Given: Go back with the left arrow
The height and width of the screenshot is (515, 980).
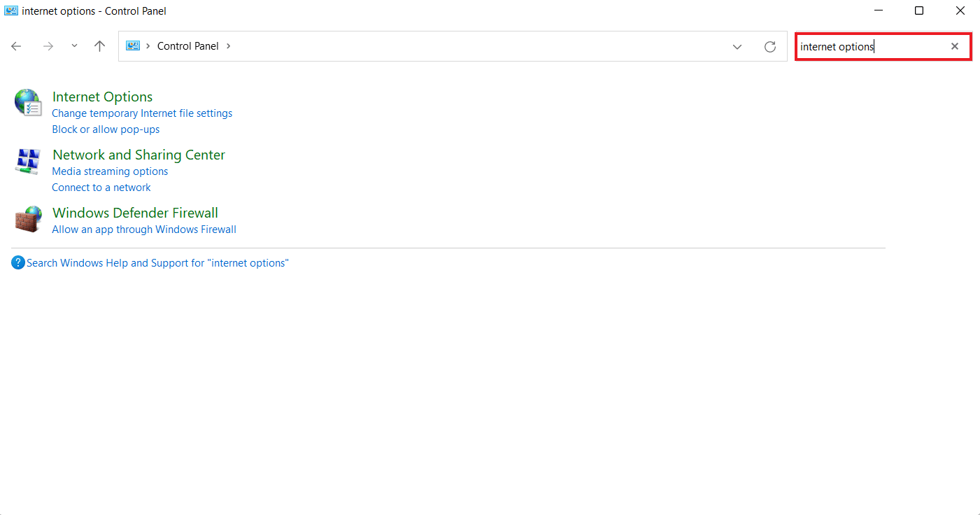Looking at the screenshot, I should (16, 46).
